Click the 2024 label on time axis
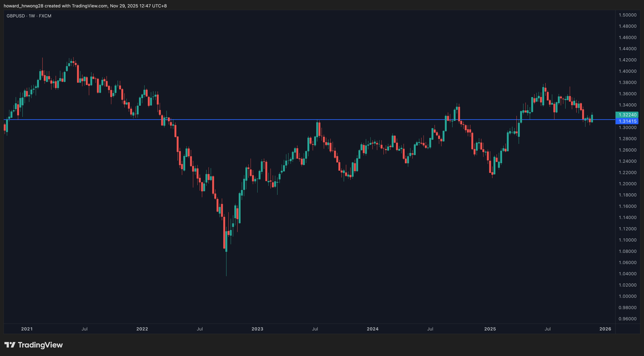 [x=372, y=329]
